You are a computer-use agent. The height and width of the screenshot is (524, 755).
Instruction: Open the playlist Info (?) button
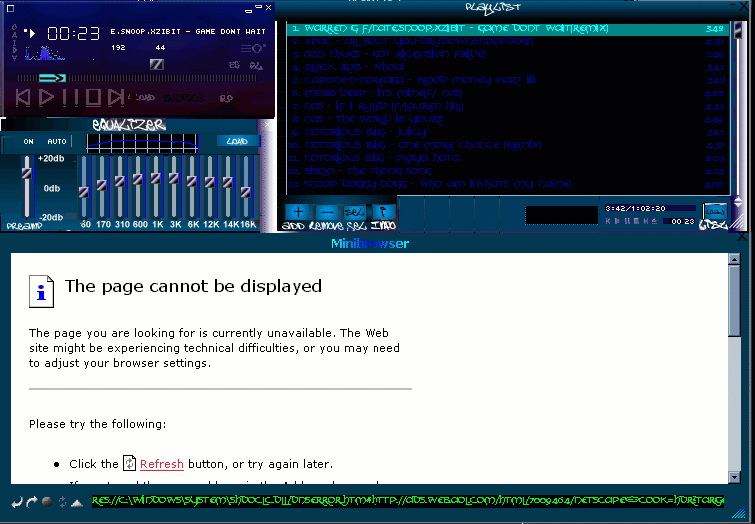(382, 212)
